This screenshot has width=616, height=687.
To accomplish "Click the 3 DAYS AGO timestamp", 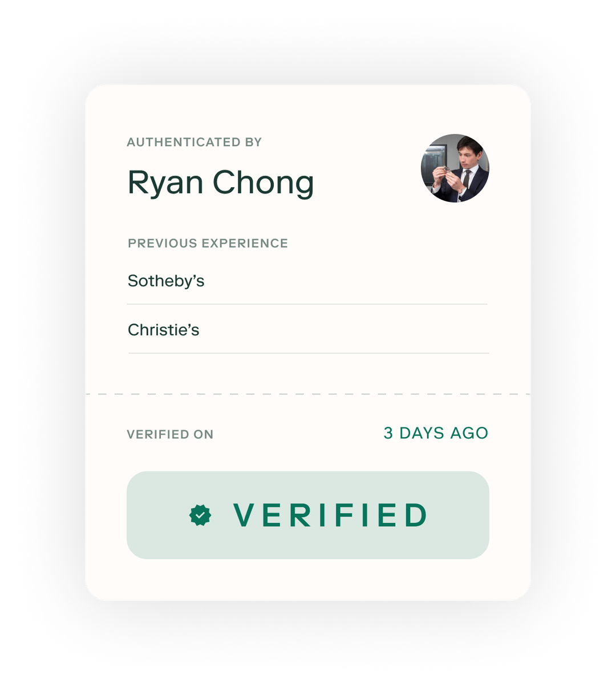I will click(436, 433).
